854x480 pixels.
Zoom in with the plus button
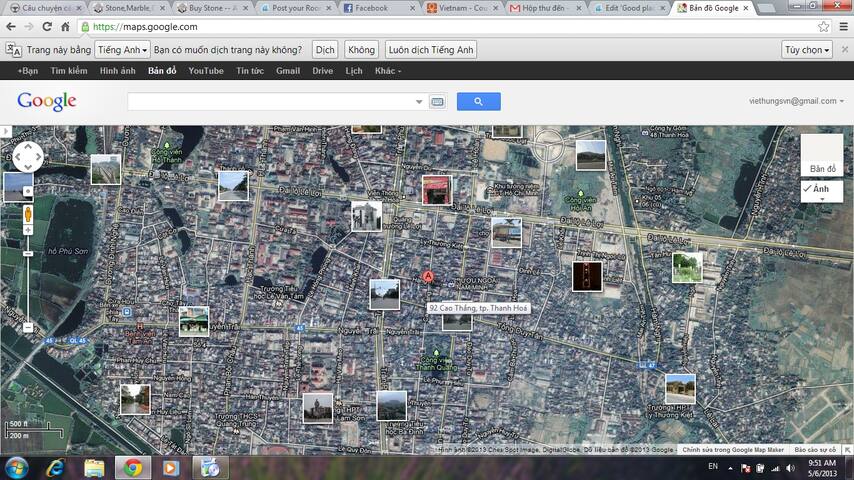point(28,230)
